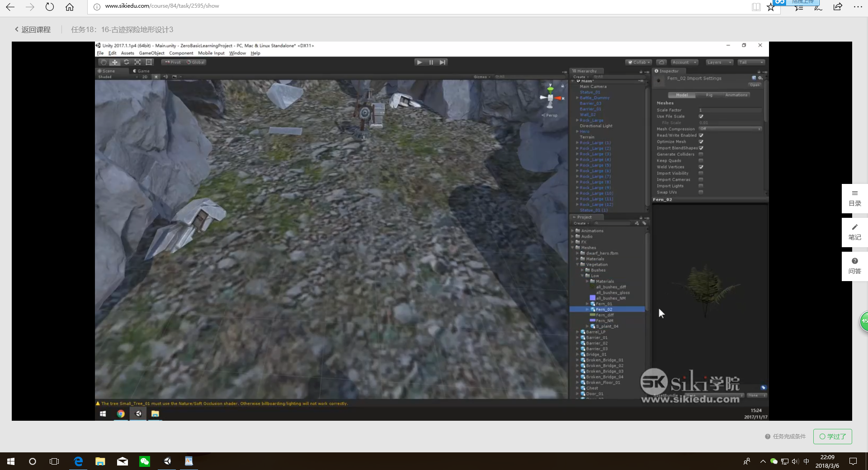Toggle Global handle rotation button
This screenshot has height=470, width=868.
pyautogui.click(x=195, y=62)
